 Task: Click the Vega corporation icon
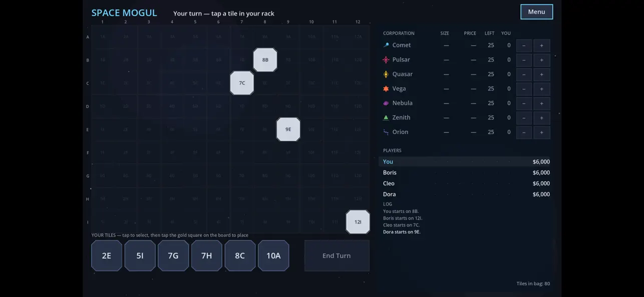(386, 88)
